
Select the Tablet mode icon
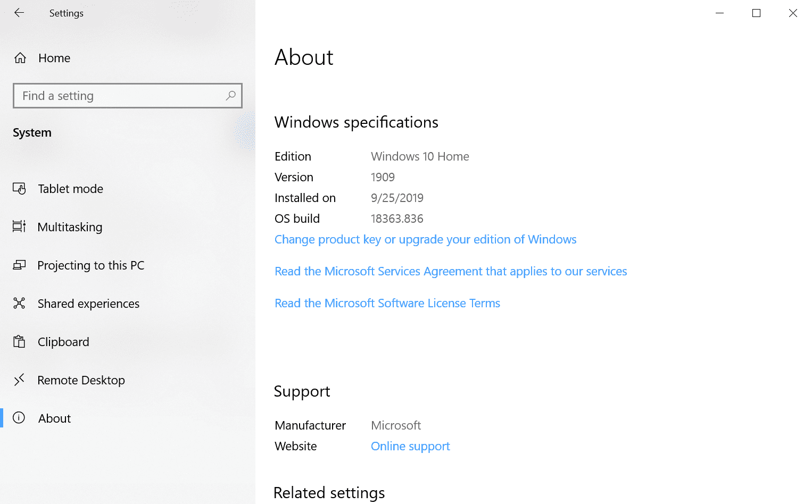pyautogui.click(x=19, y=189)
